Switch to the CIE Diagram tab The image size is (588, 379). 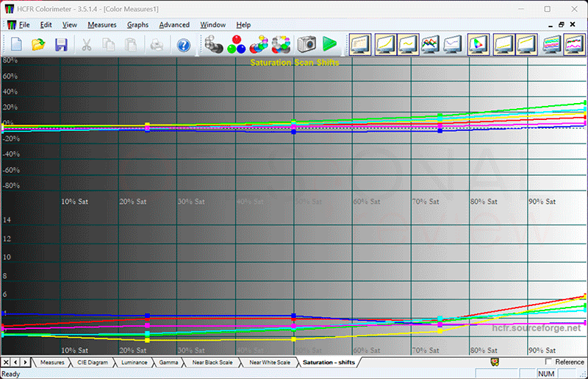[x=93, y=362]
